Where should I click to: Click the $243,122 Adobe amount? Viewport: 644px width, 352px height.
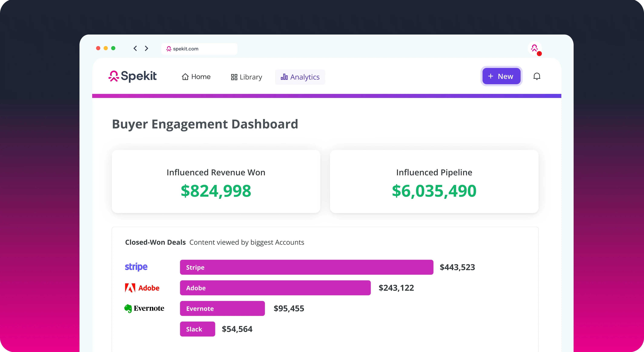click(396, 288)
